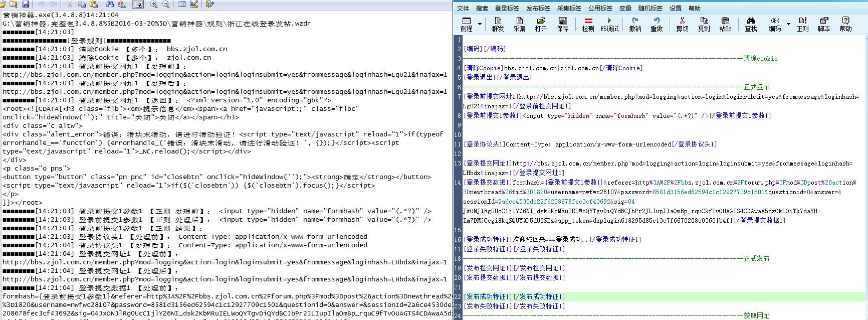The width and height of the screenshot is (868, 320).
Task: Open the 发布标签 menu
Action: (538, 8)
